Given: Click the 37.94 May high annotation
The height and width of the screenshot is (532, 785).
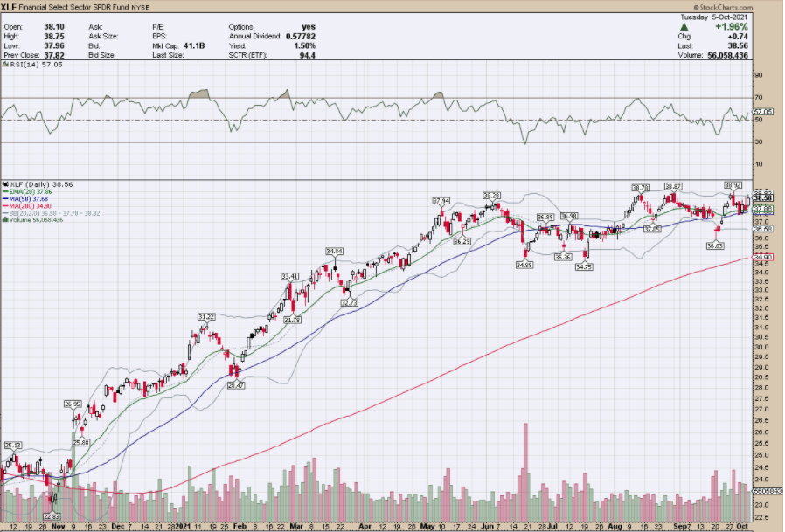Looking at the screenshot, I should 441,201.
